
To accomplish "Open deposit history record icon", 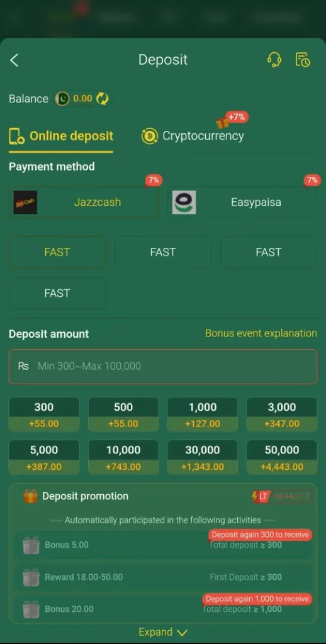I will click(x=303, y=60).
